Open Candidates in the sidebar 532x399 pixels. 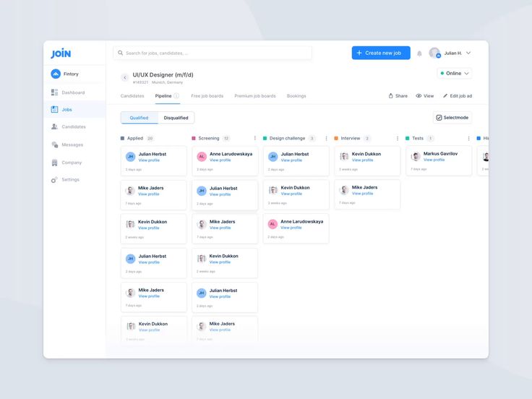tap(68, 126)
